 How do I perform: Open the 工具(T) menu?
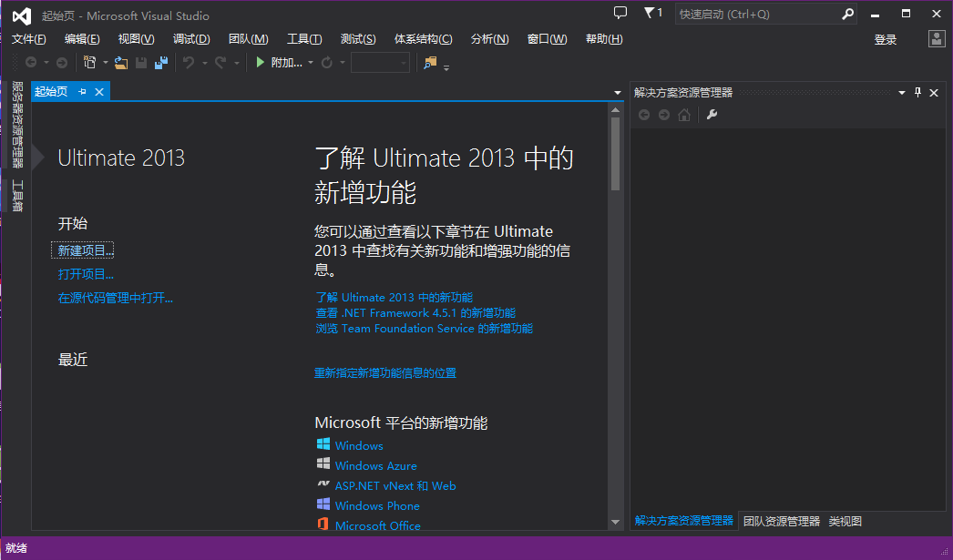tap(304, 39)
